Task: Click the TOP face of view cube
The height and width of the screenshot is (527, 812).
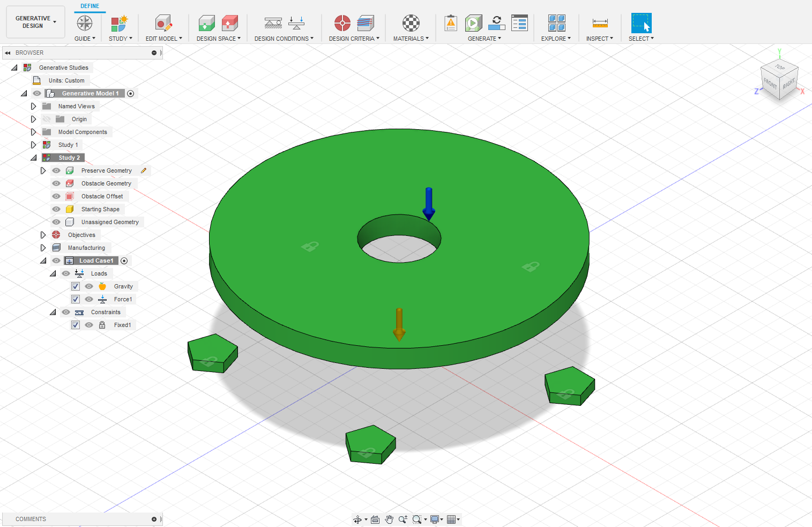Action: pos(780,68)
